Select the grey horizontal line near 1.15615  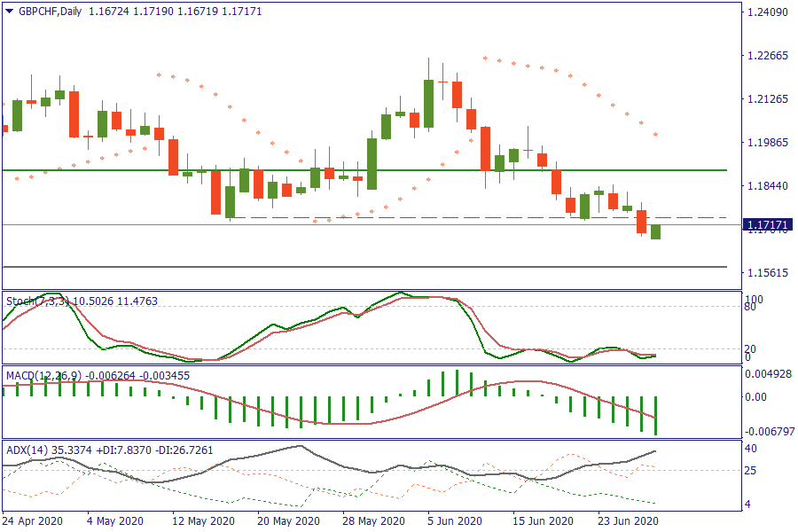364,267
